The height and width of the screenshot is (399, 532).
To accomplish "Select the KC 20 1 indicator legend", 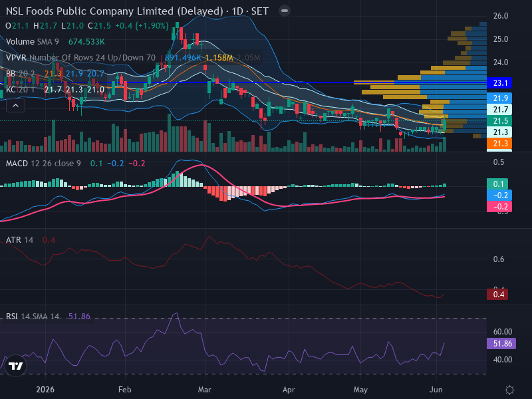I will click(55, 90).
